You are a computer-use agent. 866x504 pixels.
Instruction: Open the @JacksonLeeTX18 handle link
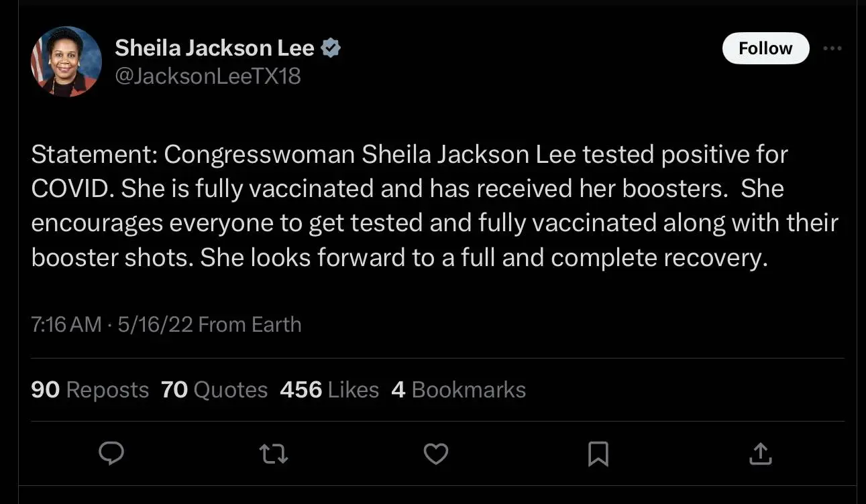point(208,76)
